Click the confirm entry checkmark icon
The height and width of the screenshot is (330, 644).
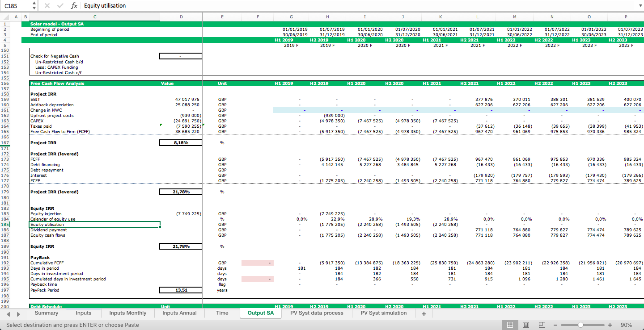pyautogui.click(x=60, y=6)
